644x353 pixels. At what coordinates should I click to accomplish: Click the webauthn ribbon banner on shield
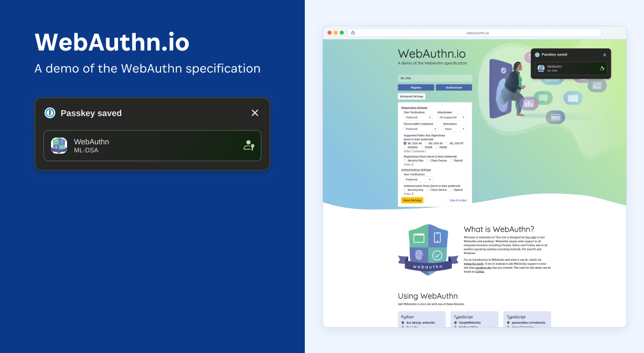point(428,266)
